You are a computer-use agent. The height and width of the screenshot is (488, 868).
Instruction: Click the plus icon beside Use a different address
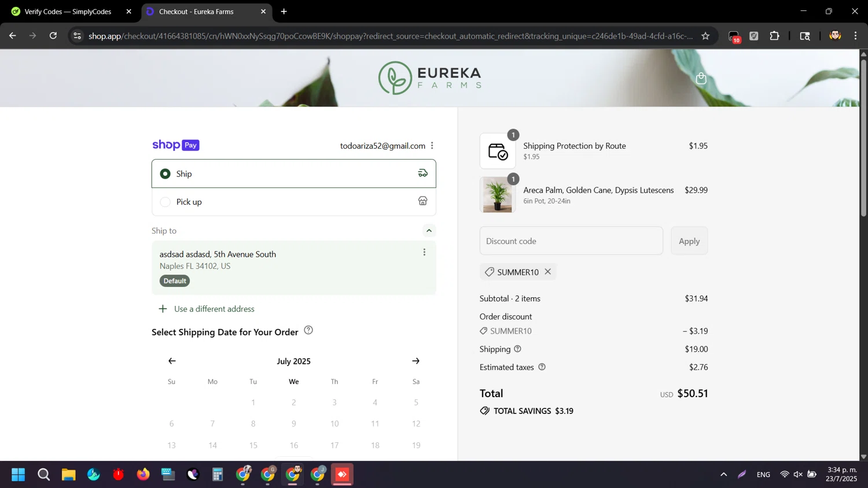click(x=163, y=309)
